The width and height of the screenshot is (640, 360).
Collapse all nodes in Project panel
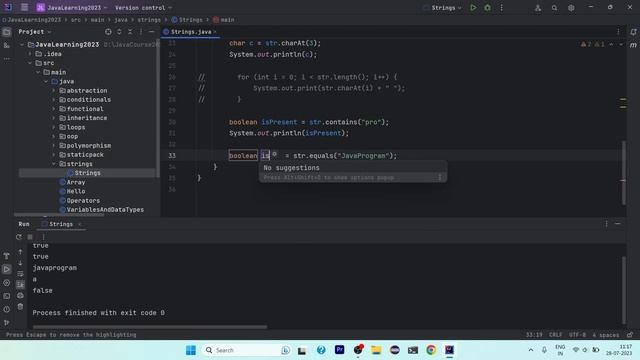130,31
